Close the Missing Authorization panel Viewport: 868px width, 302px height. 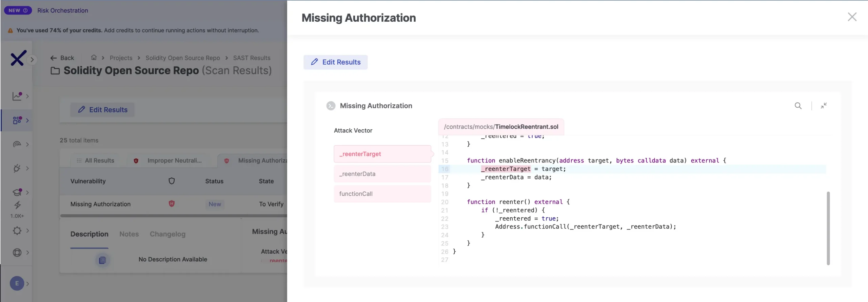852,17
